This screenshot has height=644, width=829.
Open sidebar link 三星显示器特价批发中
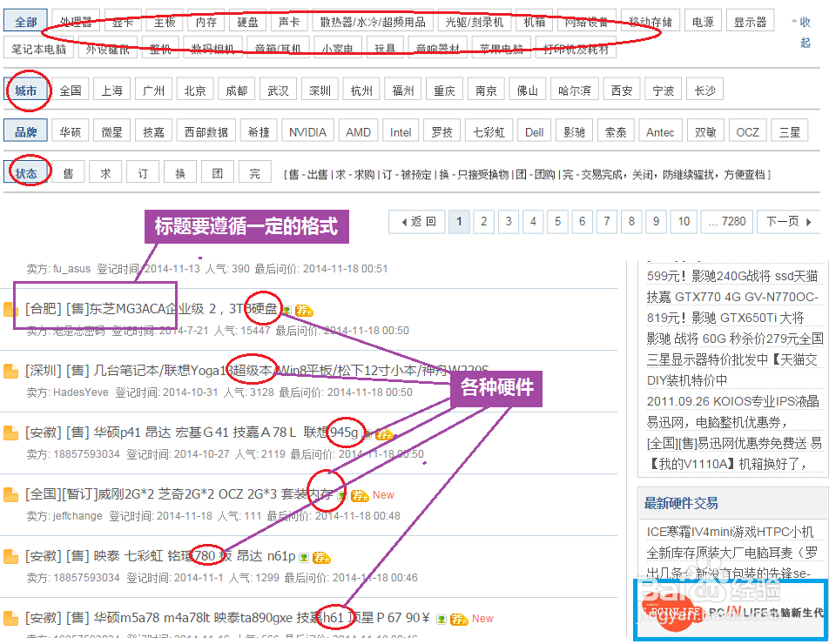tap(733, 359)
